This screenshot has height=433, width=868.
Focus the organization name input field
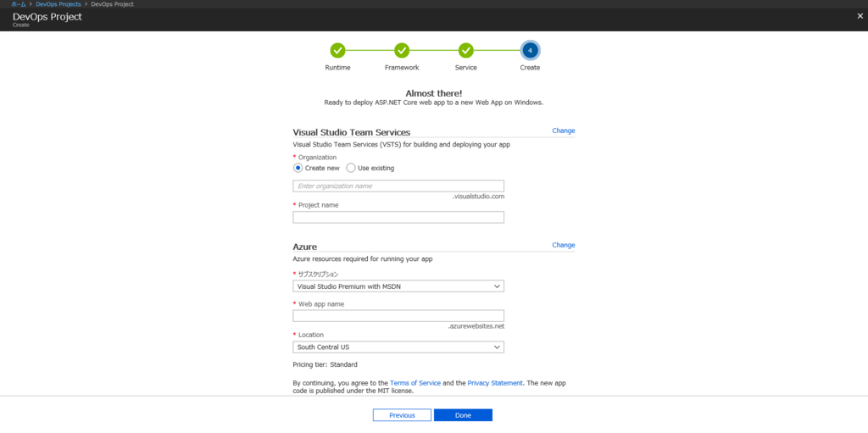pos(398,186)
